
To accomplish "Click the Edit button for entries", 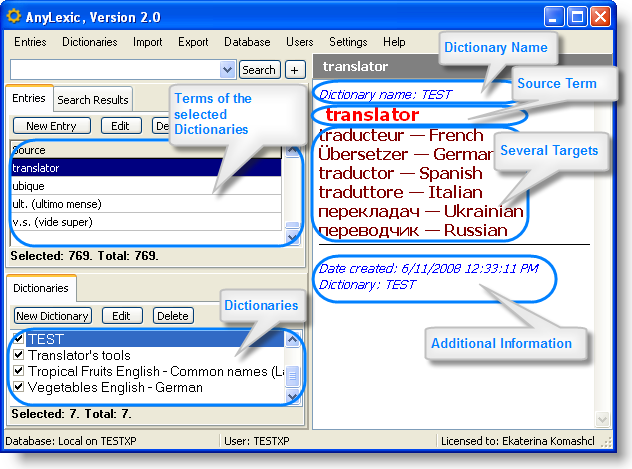I will (x=121, y=126).
